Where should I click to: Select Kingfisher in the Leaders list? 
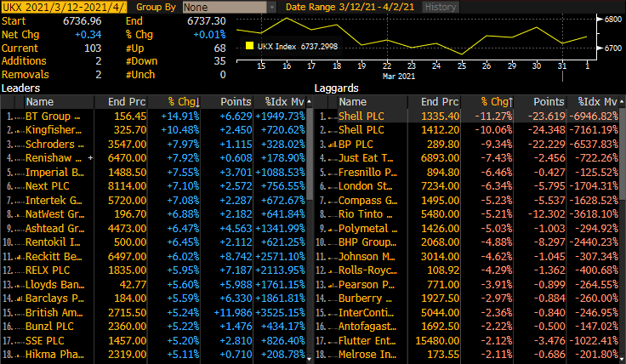click(153, 130)
